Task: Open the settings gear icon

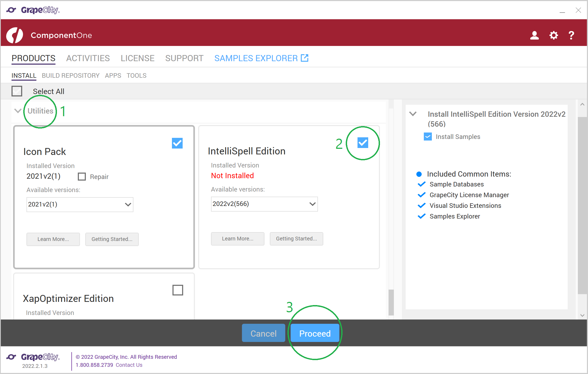Action: (554, 35)
